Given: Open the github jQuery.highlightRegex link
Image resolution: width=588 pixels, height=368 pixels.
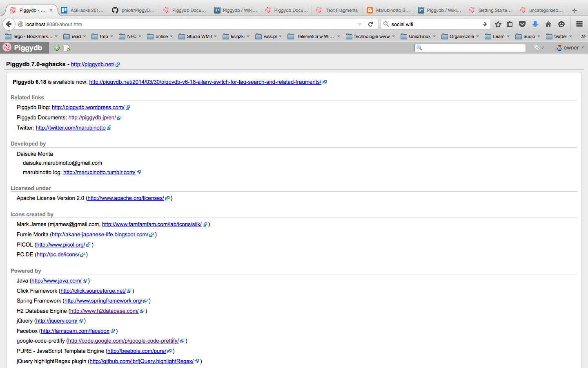Looking at the screenshot, I should [142, 361].
